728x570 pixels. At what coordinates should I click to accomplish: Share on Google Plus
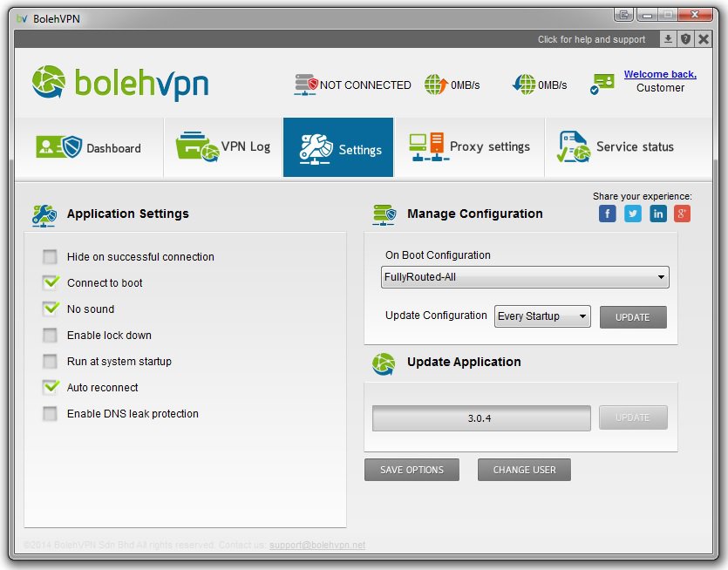coord(682,214)
